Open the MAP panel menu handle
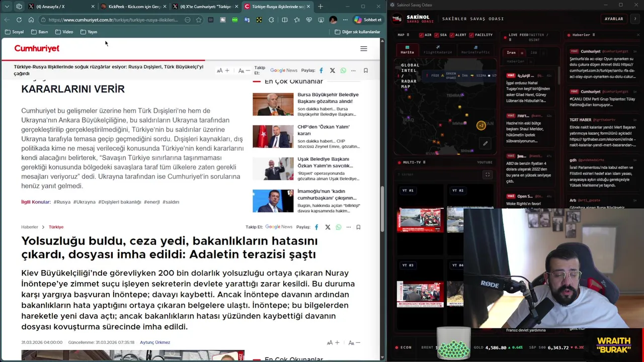 [x=408, y=35]
